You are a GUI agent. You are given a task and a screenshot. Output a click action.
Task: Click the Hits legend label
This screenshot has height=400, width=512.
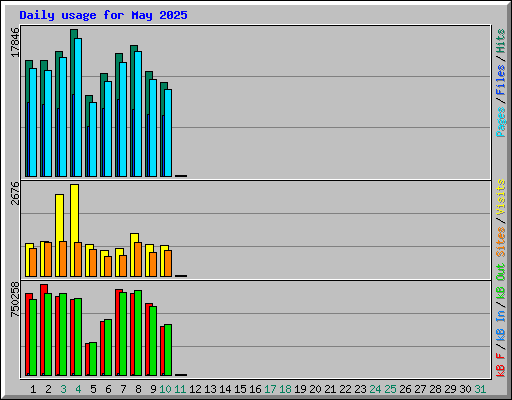501,41
